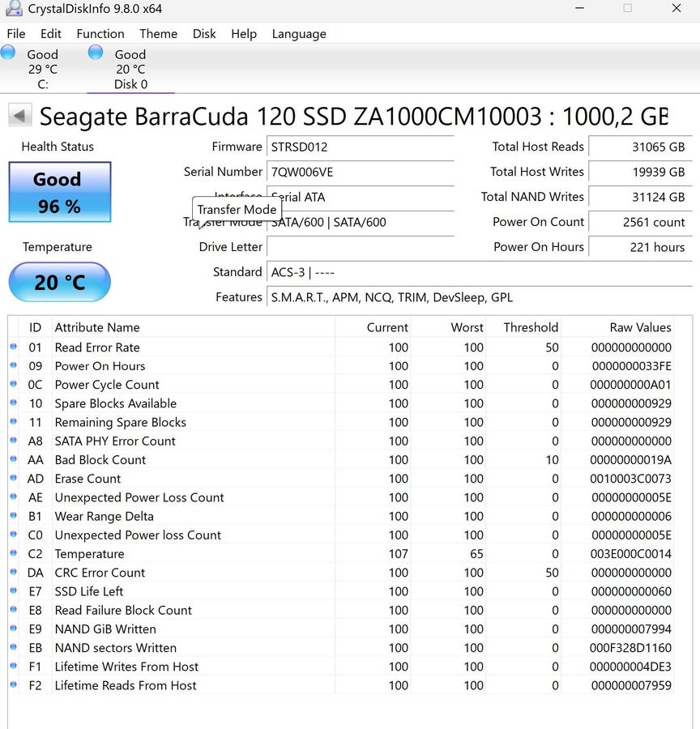Screen dimensions: 700x729
Task: Click the Worst column header
Action: (448, 327)
